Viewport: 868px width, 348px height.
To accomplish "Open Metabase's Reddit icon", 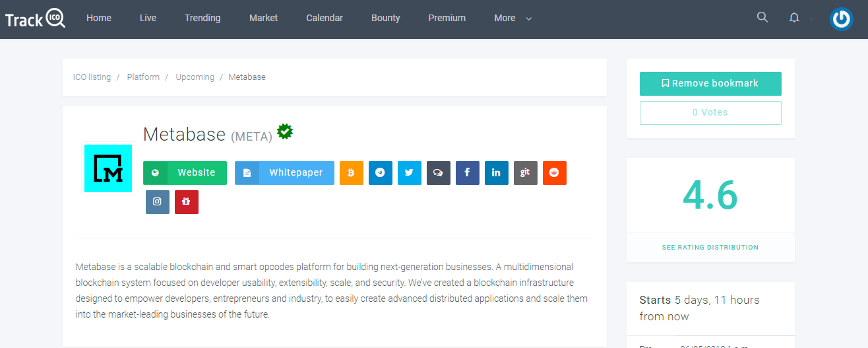I will [555, 173].
